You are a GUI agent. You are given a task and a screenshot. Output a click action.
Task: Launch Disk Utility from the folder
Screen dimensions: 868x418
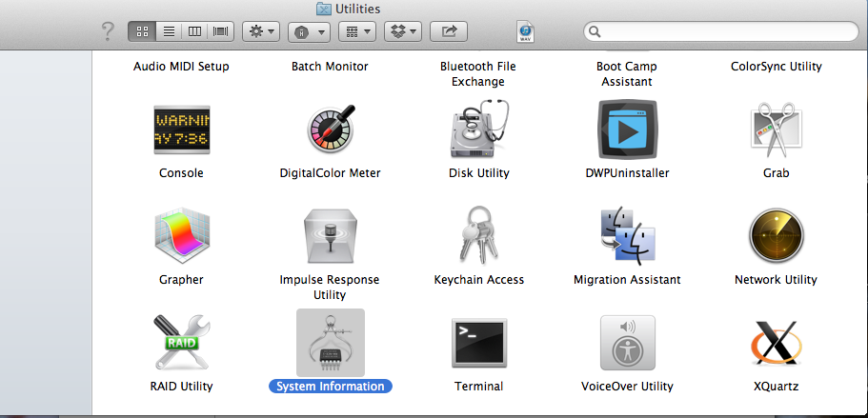point(478,129)
